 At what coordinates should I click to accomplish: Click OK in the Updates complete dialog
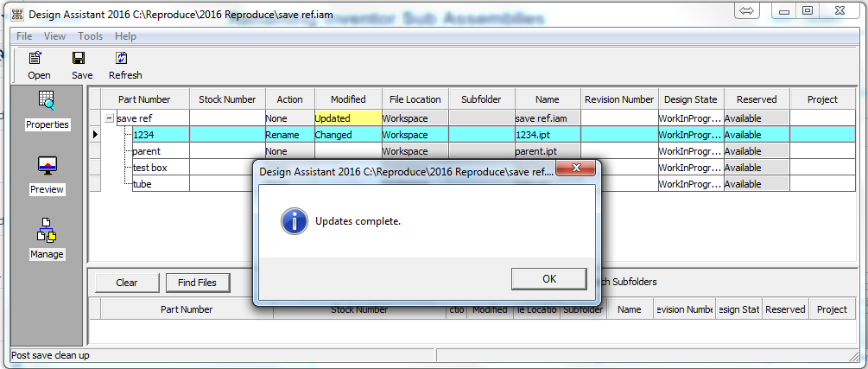click(x=549, y=278)
